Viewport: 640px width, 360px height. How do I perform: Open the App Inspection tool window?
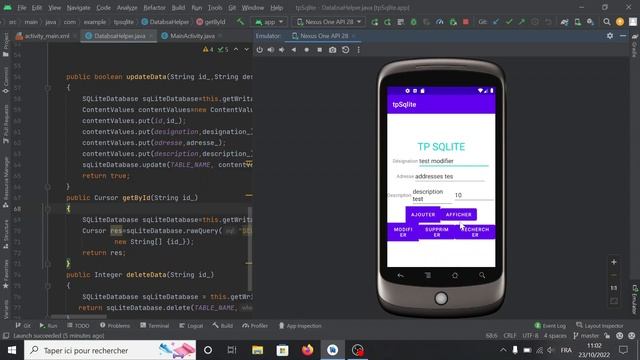tap(300, 326)
